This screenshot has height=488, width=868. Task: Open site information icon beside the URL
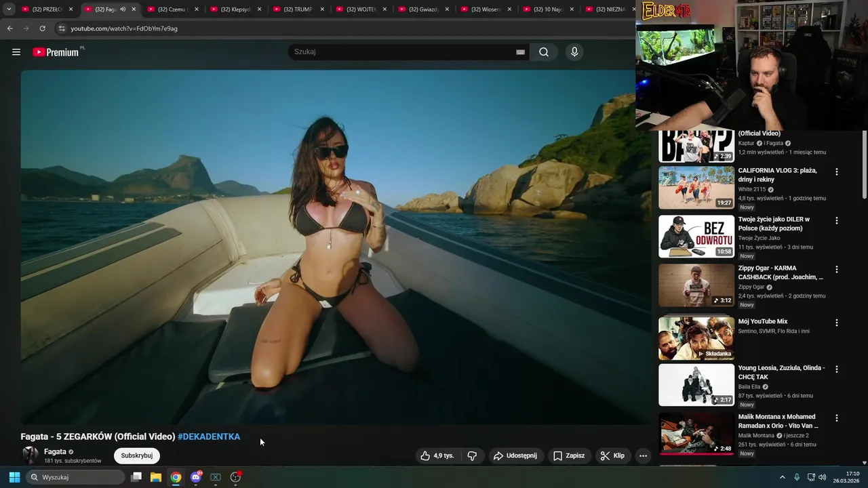(x=62, y=28)
